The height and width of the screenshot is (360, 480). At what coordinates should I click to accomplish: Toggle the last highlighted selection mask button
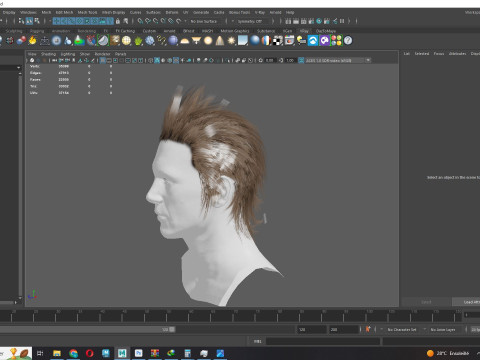pyautogui.click(x=110, y=21)
